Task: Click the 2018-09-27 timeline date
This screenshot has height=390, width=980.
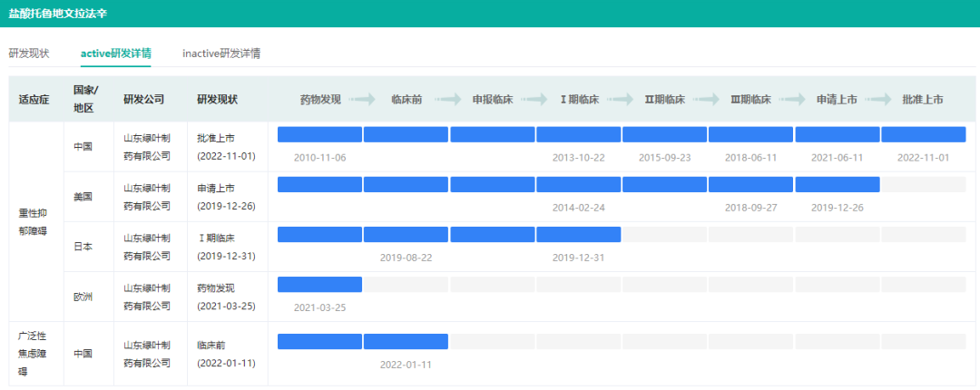Action: click(750, 208)
